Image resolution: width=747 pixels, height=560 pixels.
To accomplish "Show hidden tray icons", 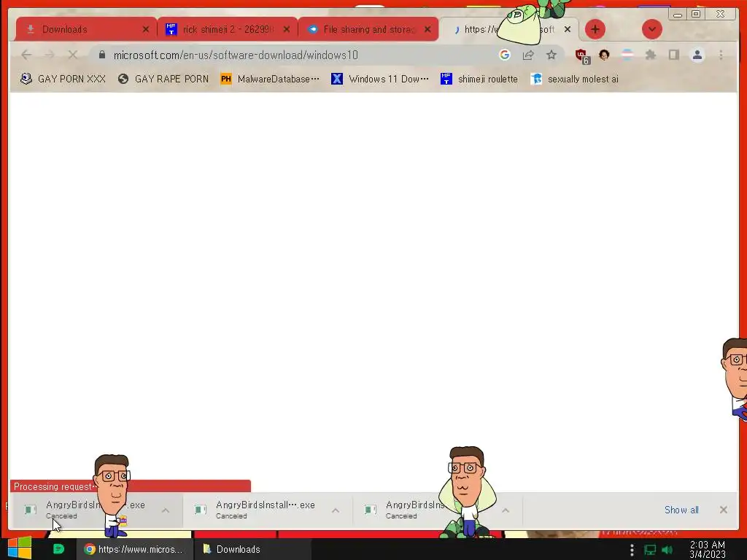I will point(632,550).
